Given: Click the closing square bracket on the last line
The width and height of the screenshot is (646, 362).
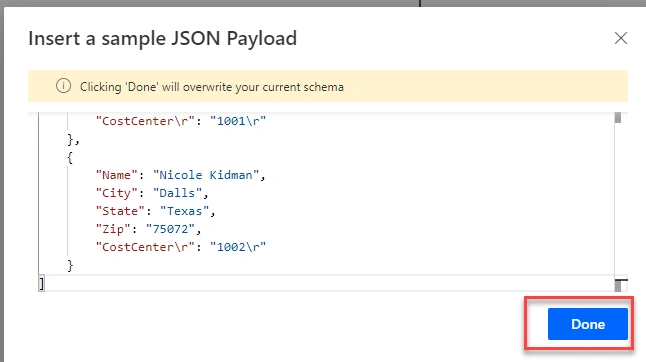Looking at the screenshot, I should (x=41, y=284).
